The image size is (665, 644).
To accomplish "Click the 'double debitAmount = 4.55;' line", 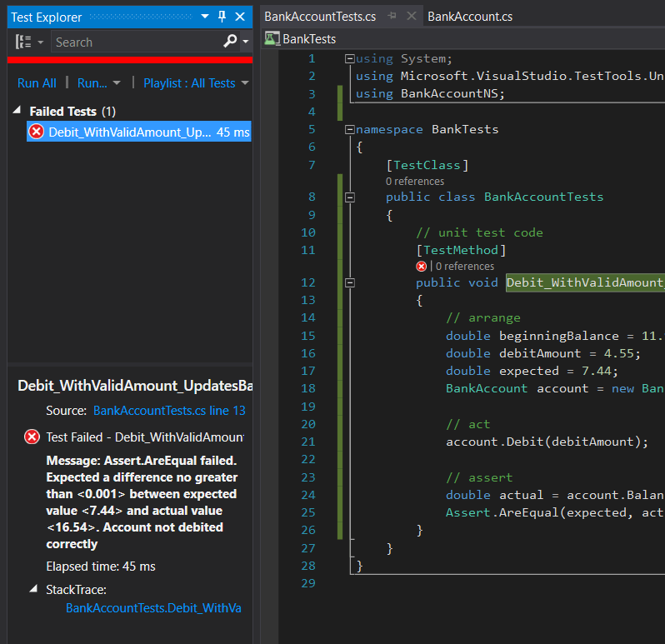I will (x=542, y=353).
